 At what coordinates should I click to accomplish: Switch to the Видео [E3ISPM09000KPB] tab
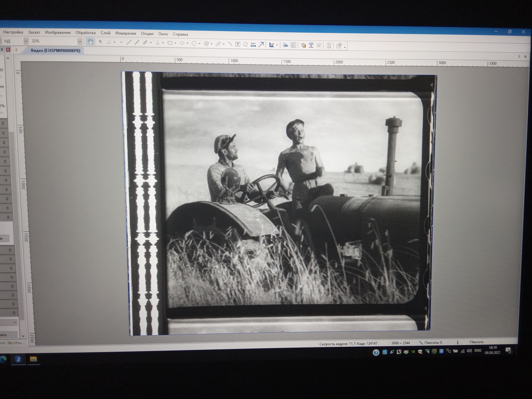[x=55, y=50]
